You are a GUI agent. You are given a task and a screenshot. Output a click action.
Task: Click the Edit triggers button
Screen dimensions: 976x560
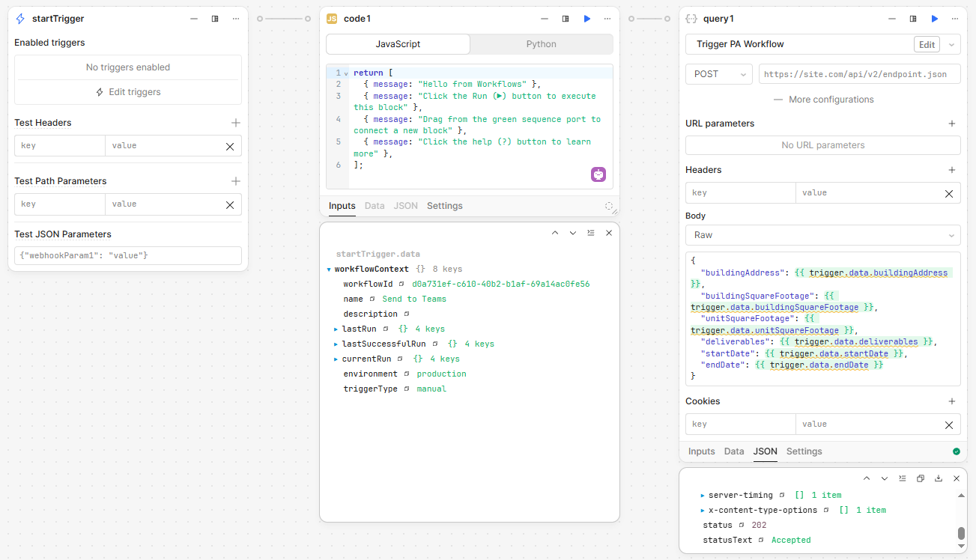(x=128, y=92)
